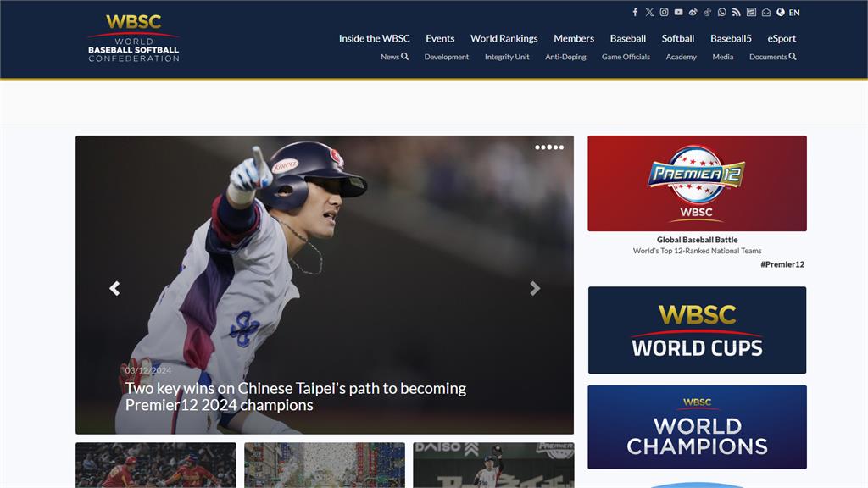Open the Events menu item
The height and width of the screenshot is (488, 868).
tap(440, 38)
